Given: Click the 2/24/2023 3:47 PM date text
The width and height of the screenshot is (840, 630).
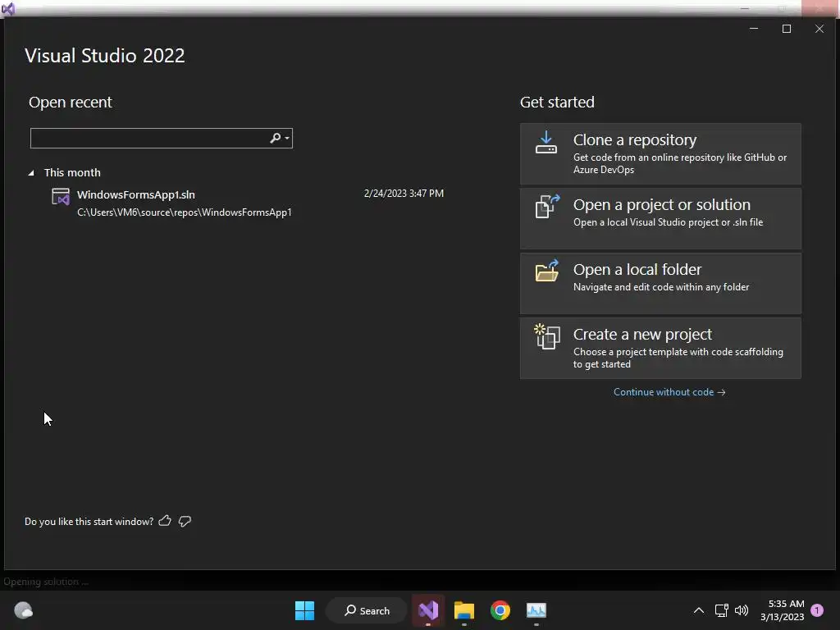Looking at the screenshot, I should tap(404, 194).
